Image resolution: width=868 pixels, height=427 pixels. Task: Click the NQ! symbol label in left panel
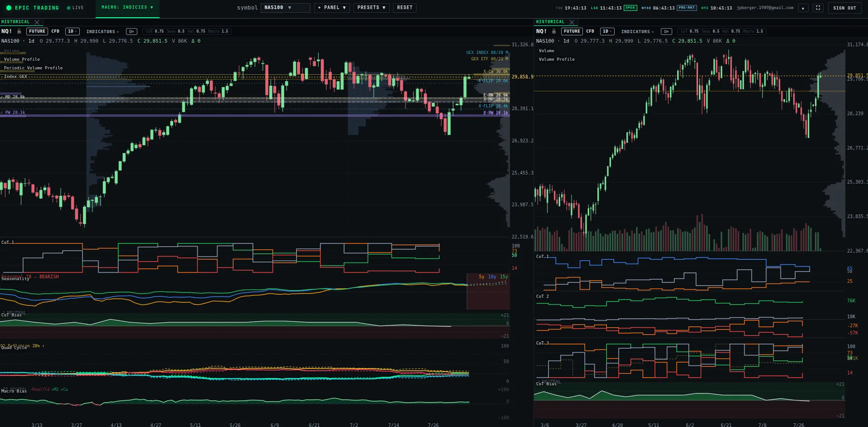click(x=6, y=31)
